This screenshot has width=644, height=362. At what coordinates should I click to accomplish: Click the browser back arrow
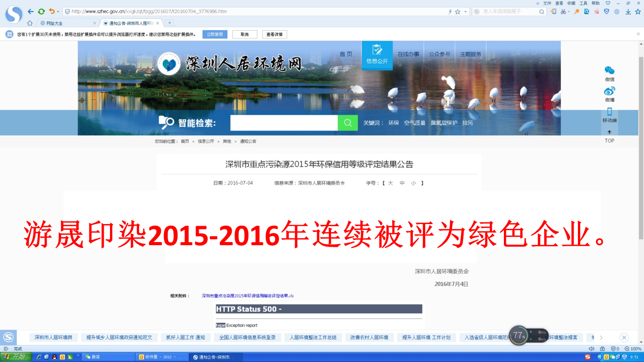(31, 11)
